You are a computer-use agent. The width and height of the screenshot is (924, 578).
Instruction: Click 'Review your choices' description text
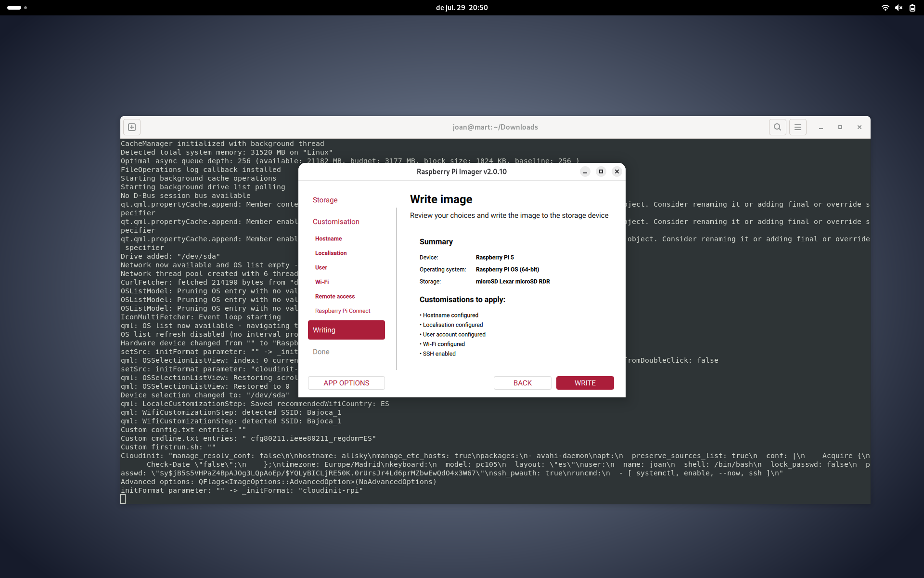(509, 215)
